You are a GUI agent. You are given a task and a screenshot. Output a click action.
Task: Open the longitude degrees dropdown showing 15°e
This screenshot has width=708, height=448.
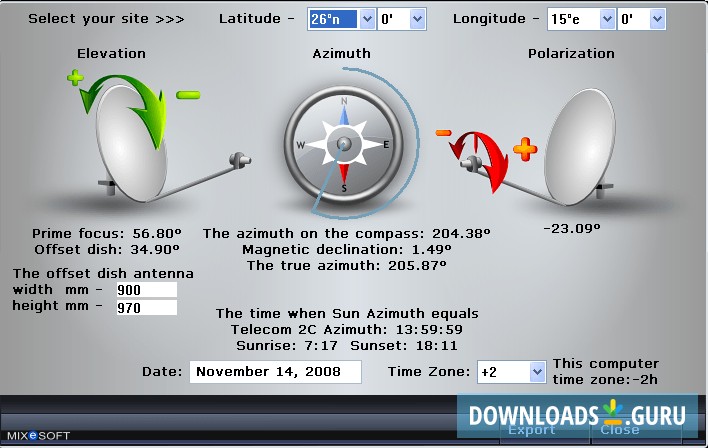[x=607, y=19]
